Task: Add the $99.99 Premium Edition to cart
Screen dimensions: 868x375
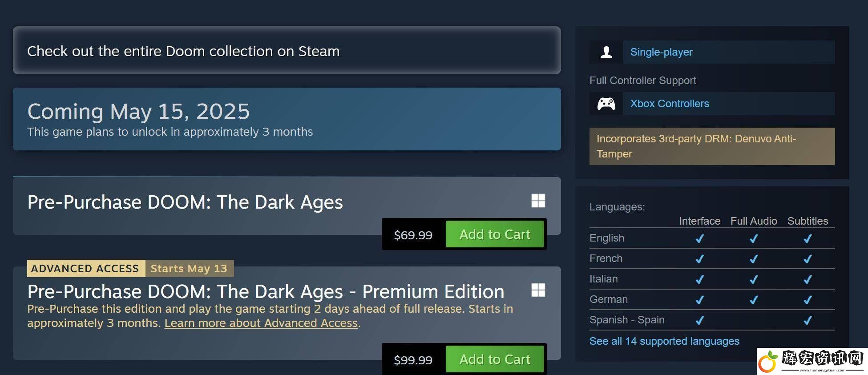Action: [495, 359]
